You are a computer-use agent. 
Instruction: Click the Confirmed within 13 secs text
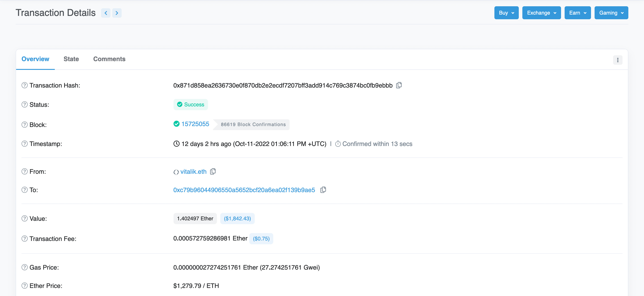click(377, 144)
